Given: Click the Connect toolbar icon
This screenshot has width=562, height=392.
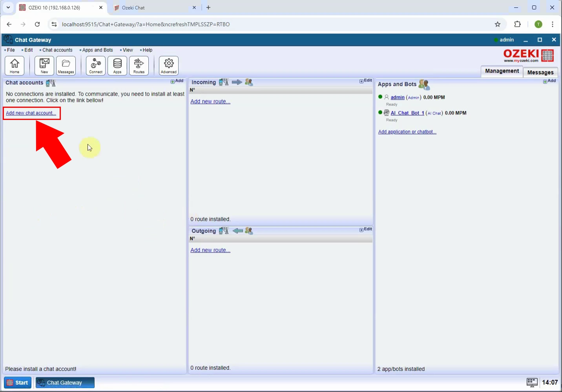Looking at the screenshot, I should tap(96, 65).
